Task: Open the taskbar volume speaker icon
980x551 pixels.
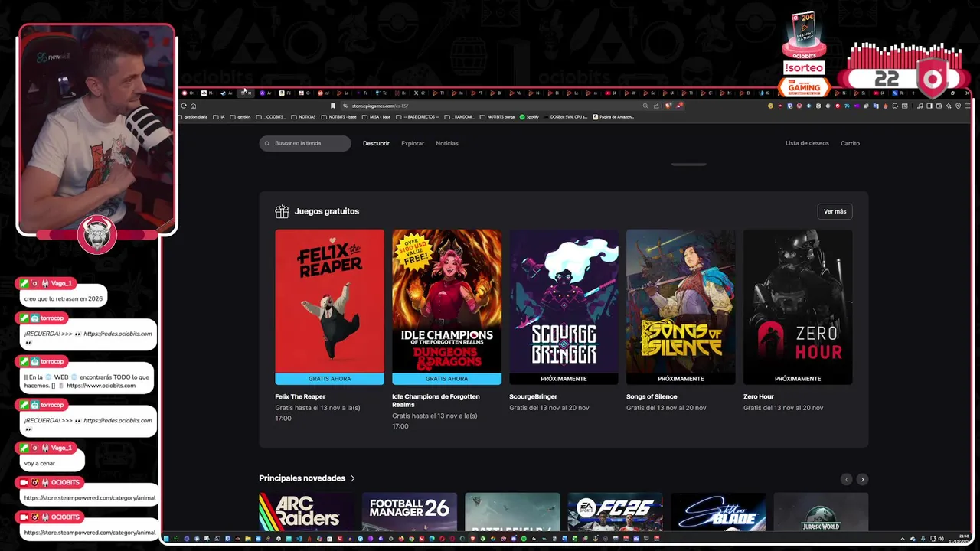Action: coord(941,538)
